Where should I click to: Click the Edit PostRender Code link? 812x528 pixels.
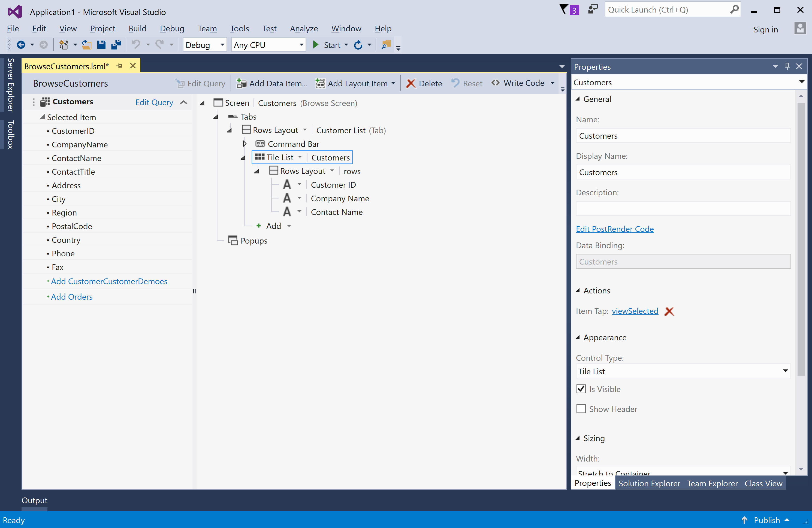click(x=615, y=229)
